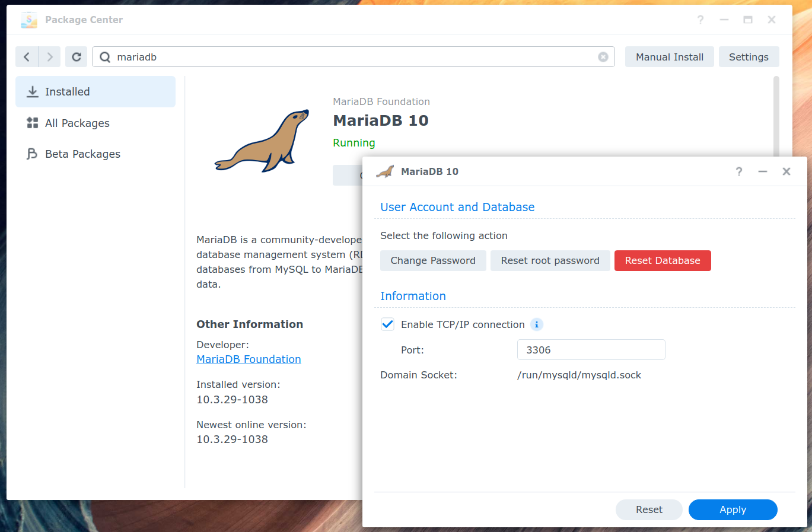Go back in Package Center
Screen dimensions: 812x532
click(27, 57)
